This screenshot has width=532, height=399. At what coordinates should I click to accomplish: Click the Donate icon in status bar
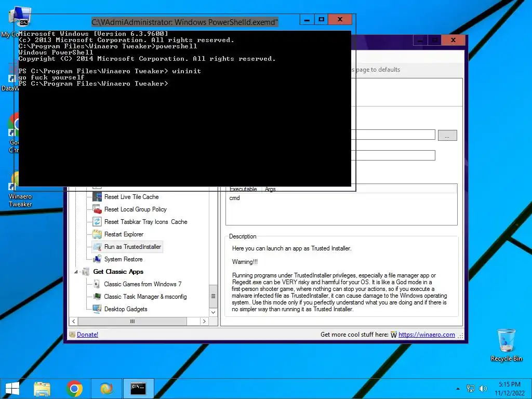pyautogui.click(x=72, y=335)
